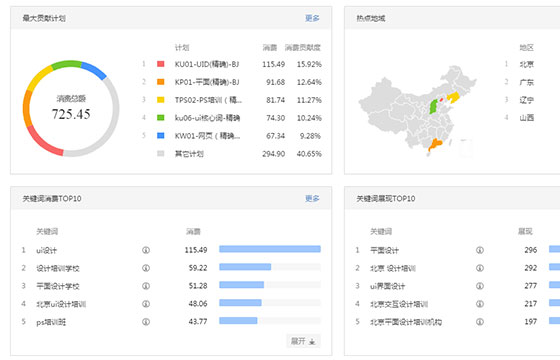Click info icon beside impressions value 197
Image resolution: width=560 pixels, height=360 pixels.
click(480, 322)
